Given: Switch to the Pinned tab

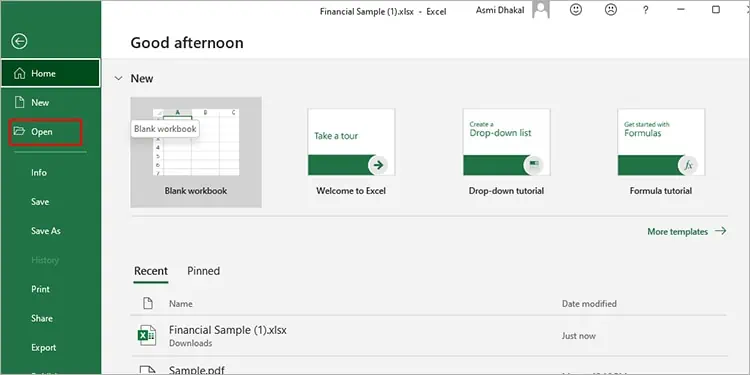Looking at the screenshot, I should point(203,271).
